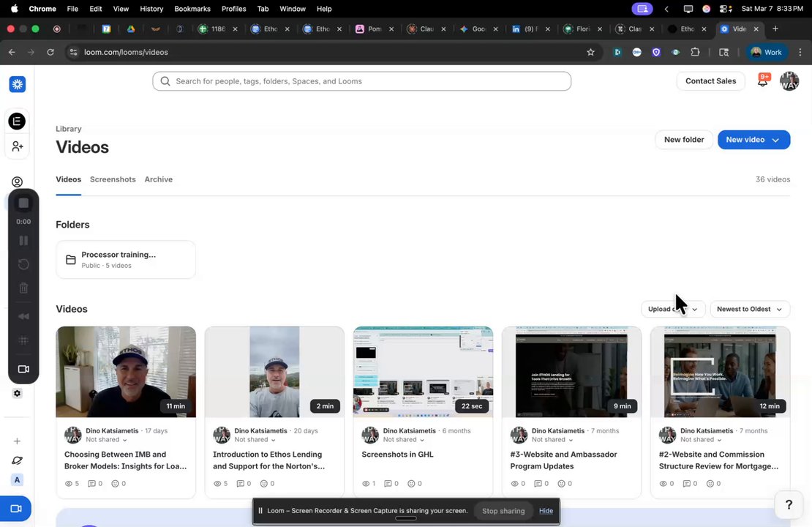The image size is (812, 527).
Task: Click the invite teammates person-plus icon
Action: tap(17, 146)
